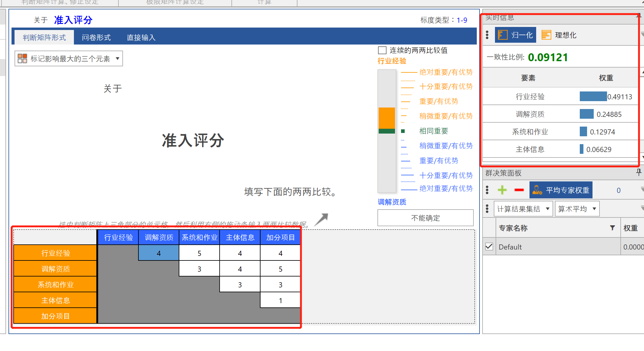Click the 加分项目 orange row header
Viewport: 644px width, 351px height.
pyautogui.click(x=55, y=316)
